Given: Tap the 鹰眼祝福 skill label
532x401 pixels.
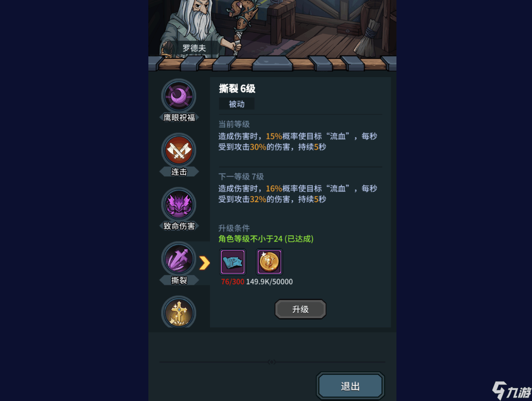Looking at the screenshot, I should (x=179, y=118).
